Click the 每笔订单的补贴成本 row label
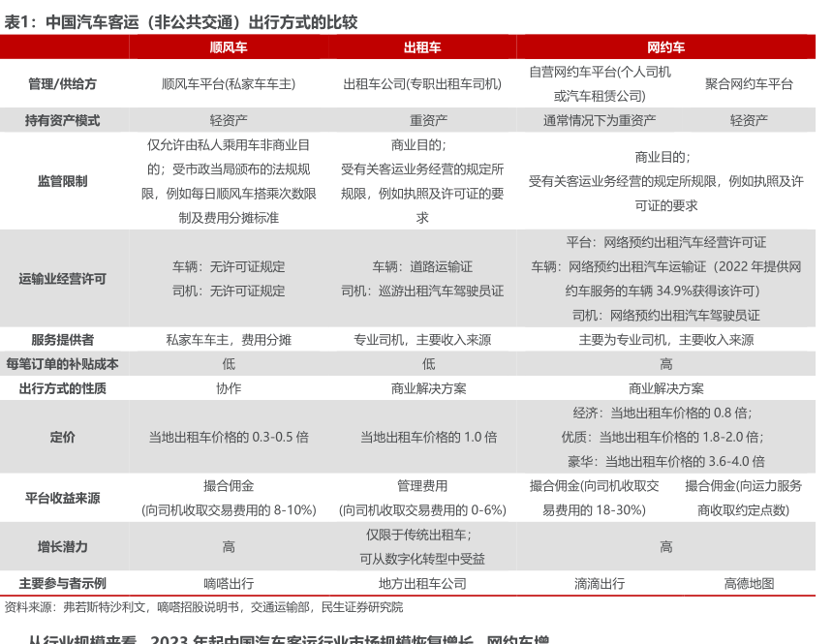 pyautogui.click(x=62, y=364)
